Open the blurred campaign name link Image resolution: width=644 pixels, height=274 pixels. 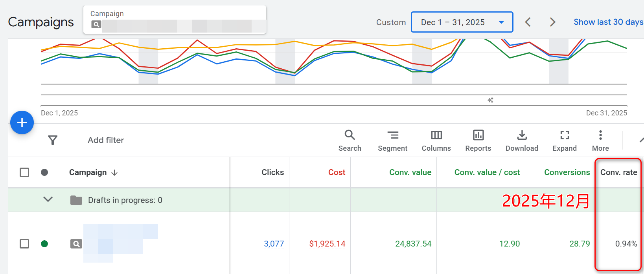[121, 243]
